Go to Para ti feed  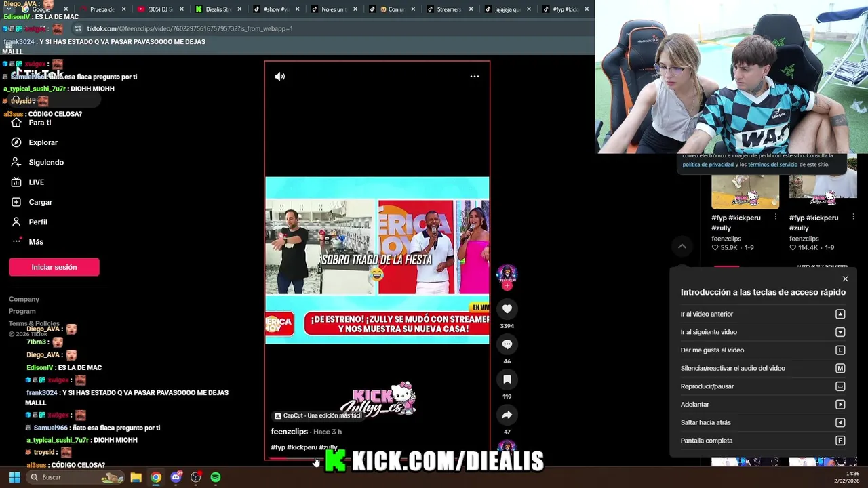(31, 123)
